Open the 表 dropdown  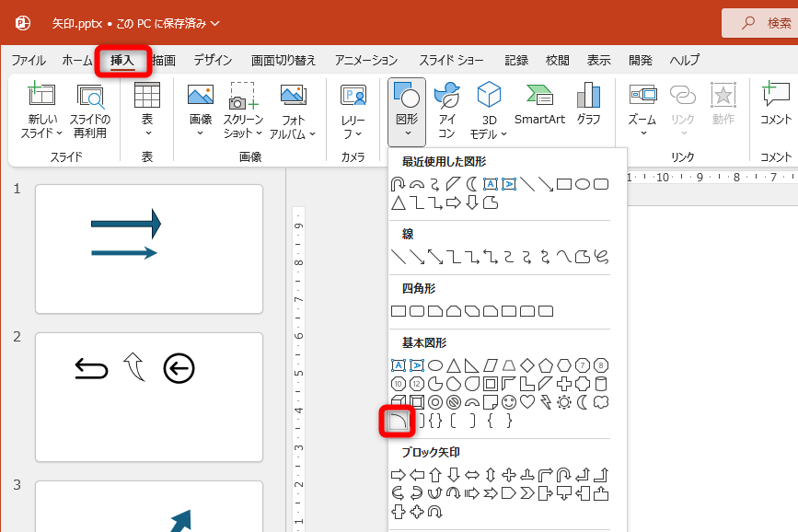[149, 109]
